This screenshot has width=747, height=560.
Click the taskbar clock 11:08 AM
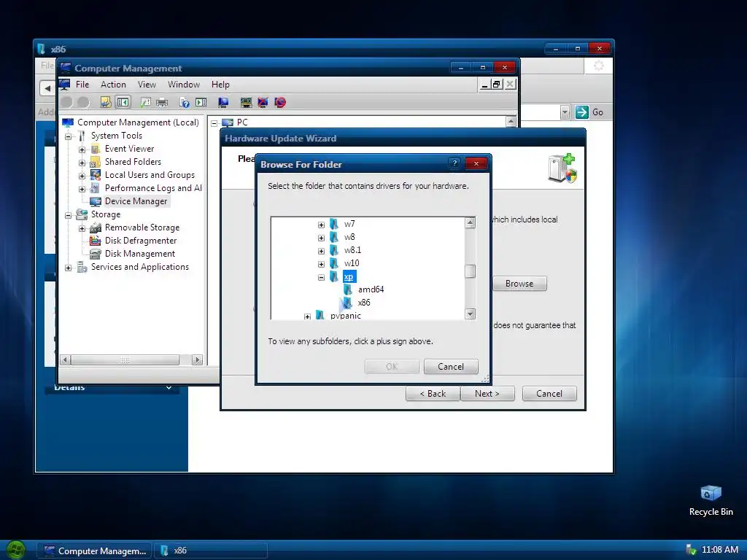point(720,550)
